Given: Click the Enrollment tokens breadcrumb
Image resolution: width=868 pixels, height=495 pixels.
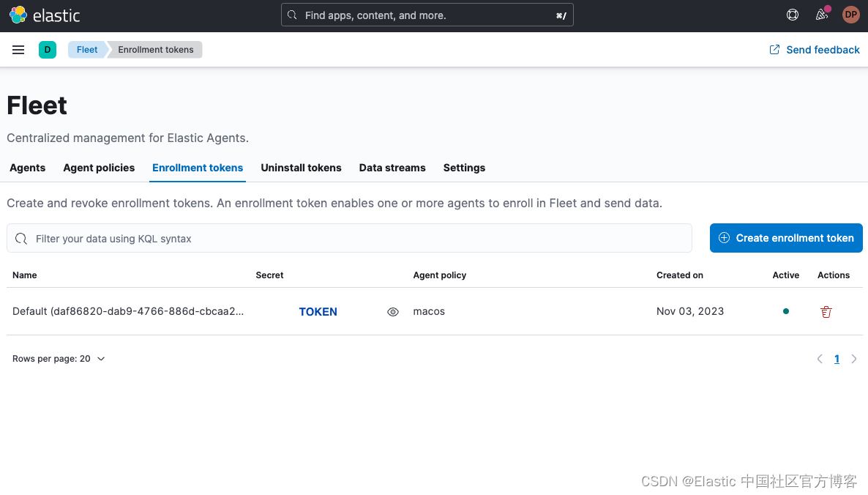Looking at the screenshot, I should pos(156,50).
